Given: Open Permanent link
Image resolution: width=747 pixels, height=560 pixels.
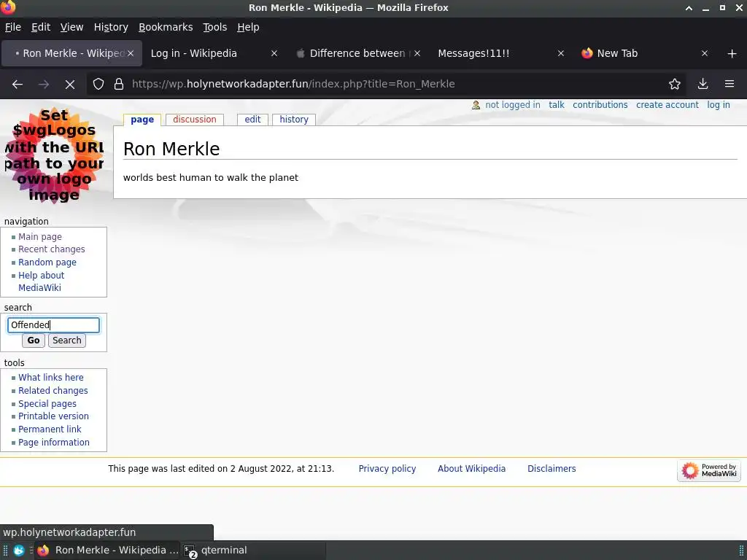Looking at the screenshot, I should pos(50,429).
